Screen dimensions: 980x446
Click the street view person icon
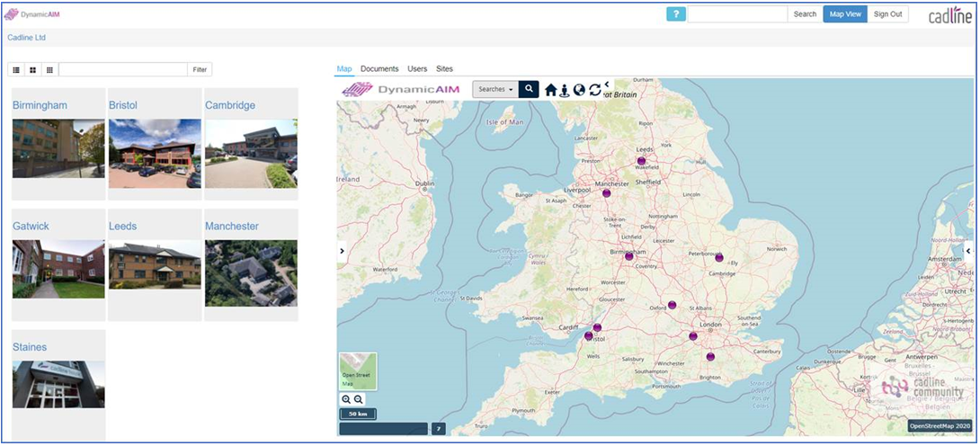point(565,90)
